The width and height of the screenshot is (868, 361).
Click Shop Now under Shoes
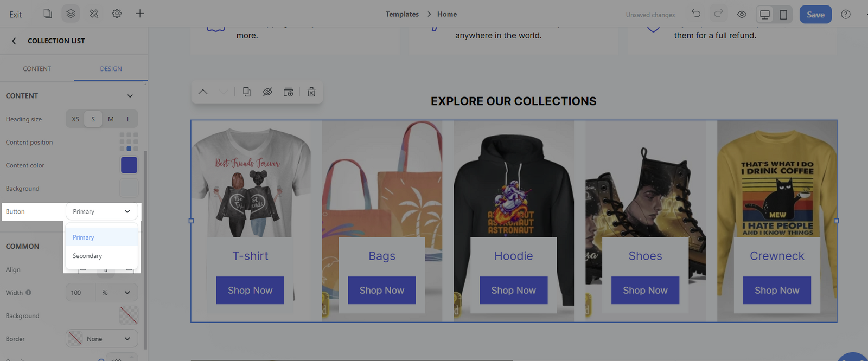[x=646, y=291]
